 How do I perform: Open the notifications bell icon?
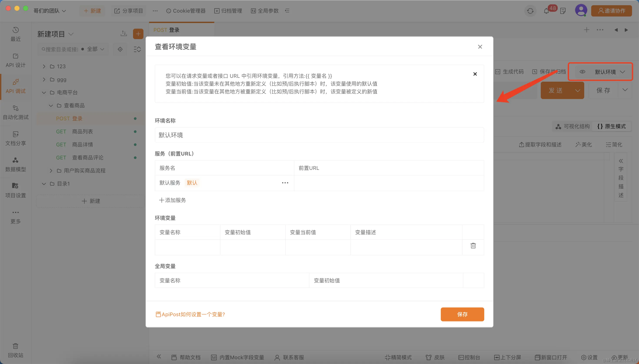click(x=546, y=11)
